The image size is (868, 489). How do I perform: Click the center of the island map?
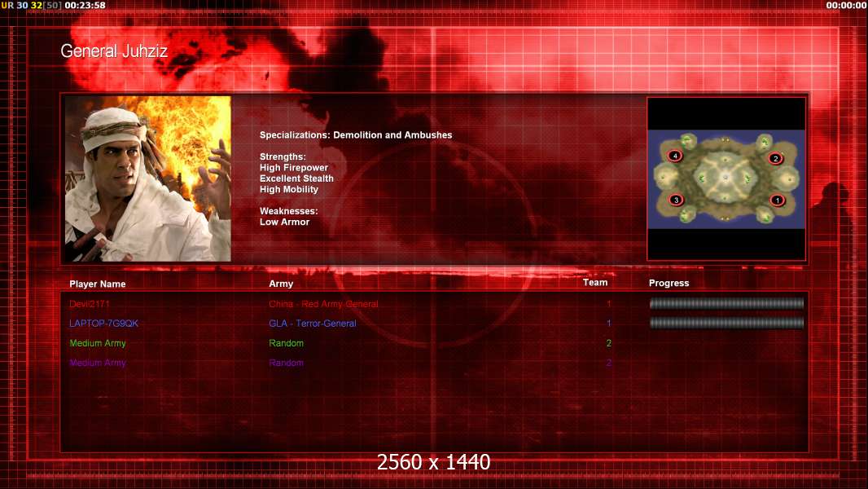[x=726, y=178]
